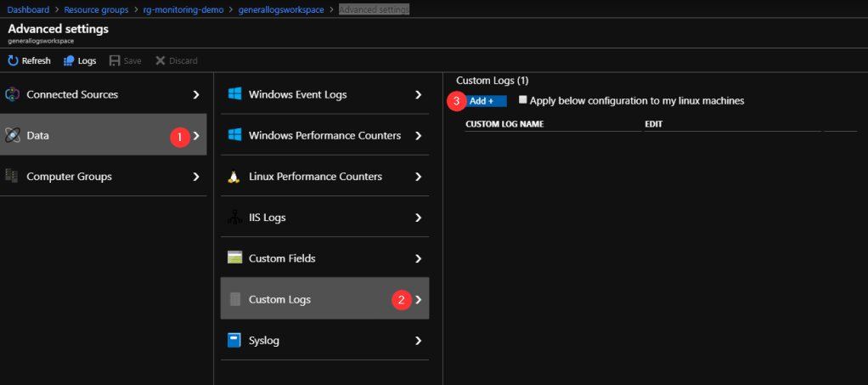Image resolution: width=868 pixels, height=385 pixels.
Task: Click the Custom Fields icon
Action: tap(235, 258)
